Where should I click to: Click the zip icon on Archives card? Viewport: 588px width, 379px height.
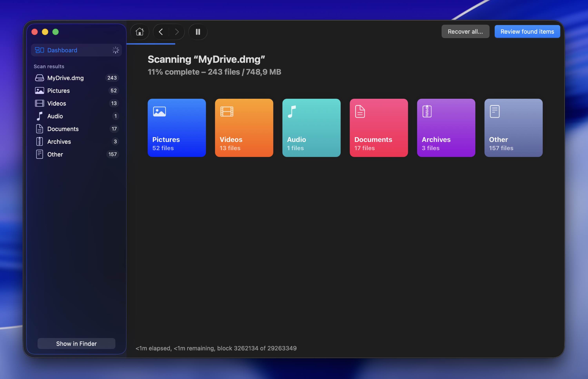(427, 112)
